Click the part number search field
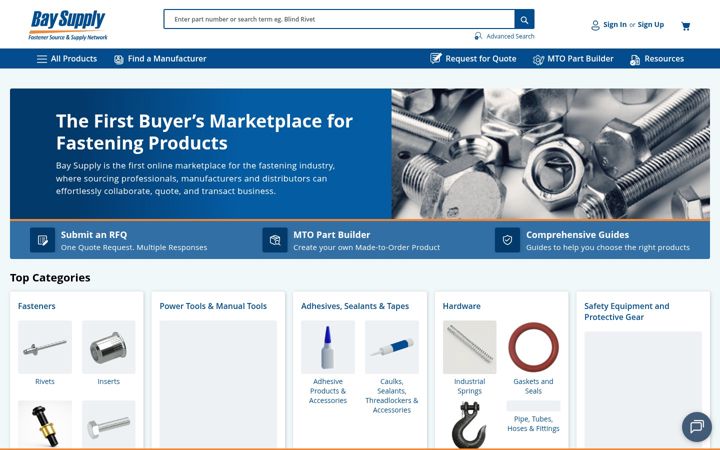The height and width of the screenshot is (450, 720). click(x=339, y=19)
